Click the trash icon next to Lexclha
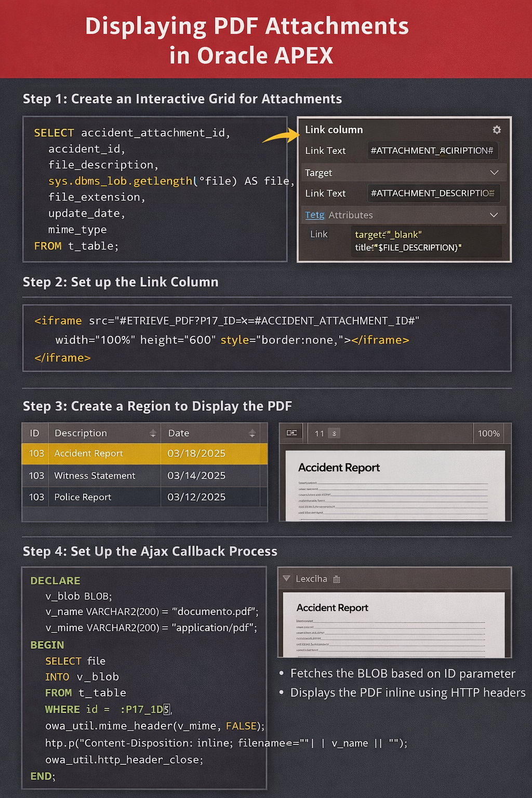This screenshot has height=798, width=532. coord(337,579)
